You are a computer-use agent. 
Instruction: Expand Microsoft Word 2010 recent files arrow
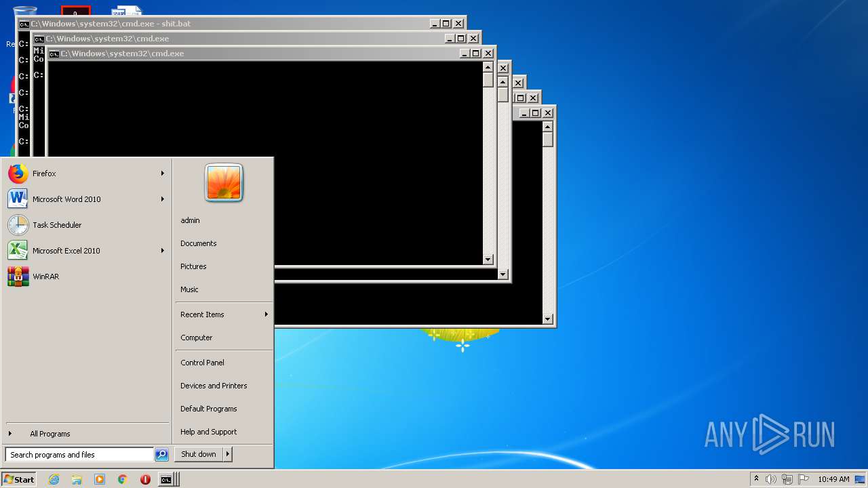click(163, 199)
